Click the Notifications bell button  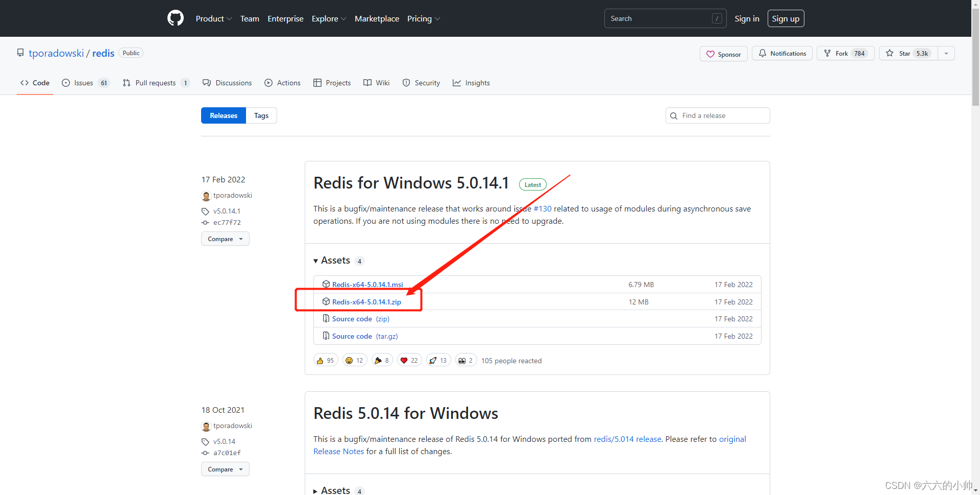pos(782,53)
